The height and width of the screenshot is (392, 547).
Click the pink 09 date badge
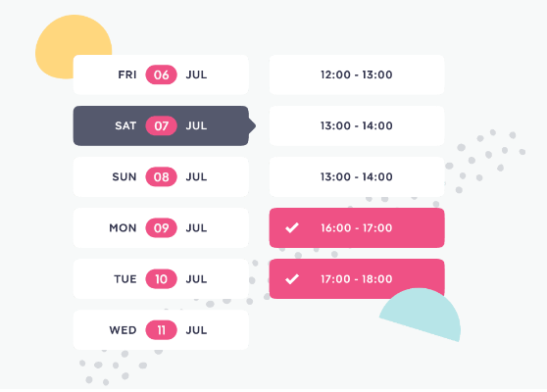(x=161, y=227)
